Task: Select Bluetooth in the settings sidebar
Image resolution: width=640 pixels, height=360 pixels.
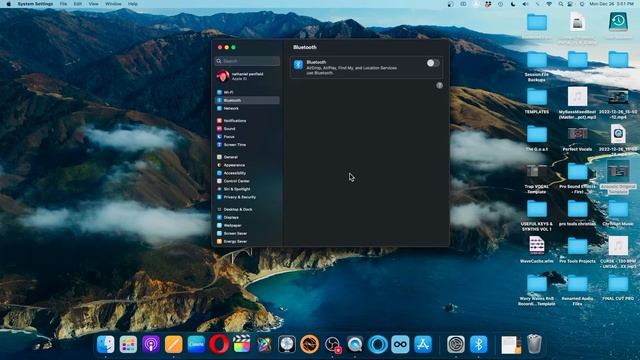Action: coord(247,100)
